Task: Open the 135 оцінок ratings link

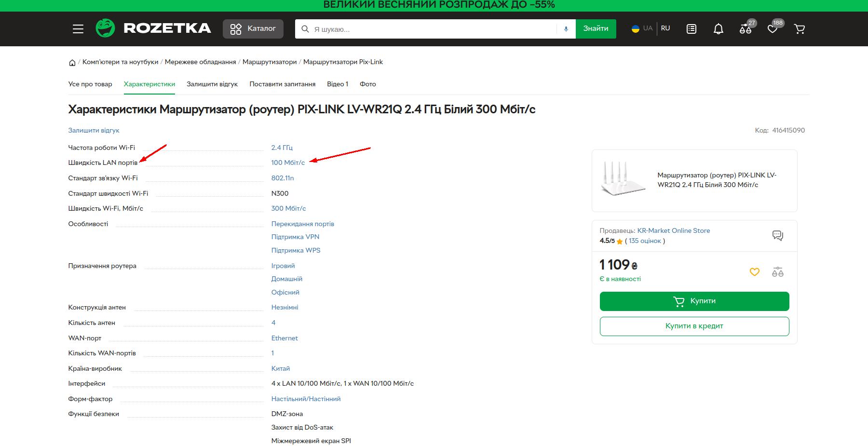Action: tap(645, 241)
